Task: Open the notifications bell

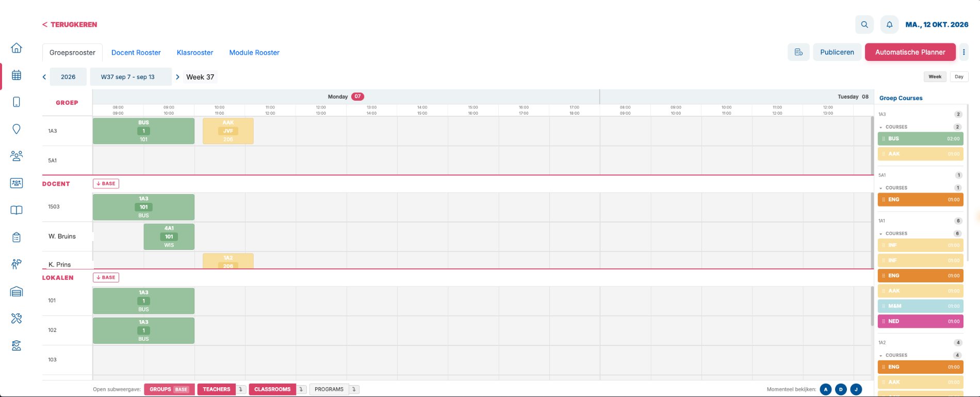Action: tap(889, 24)
